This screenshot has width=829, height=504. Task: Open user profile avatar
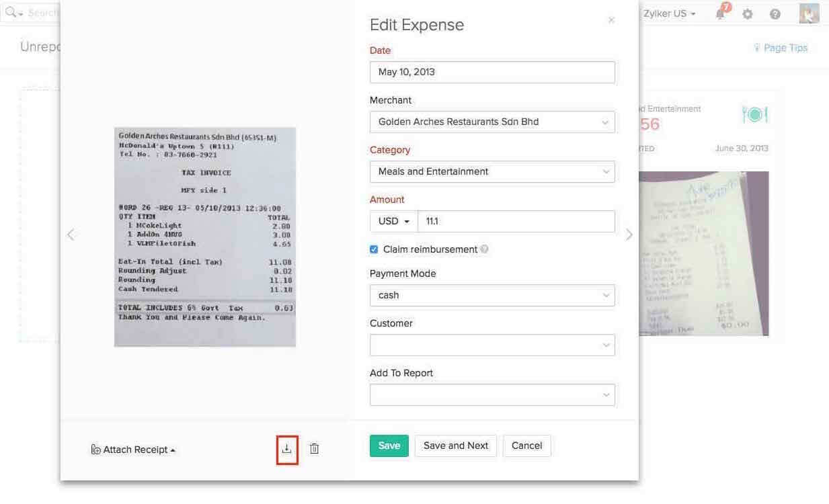click(809, 13)
